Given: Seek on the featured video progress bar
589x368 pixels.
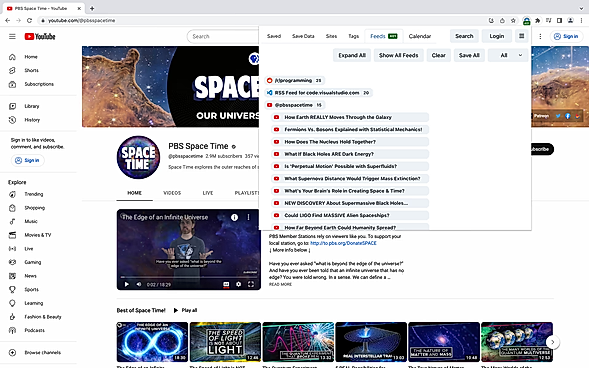Looking at the screenshot, I should pyautogui.click(x=189, y=277).
